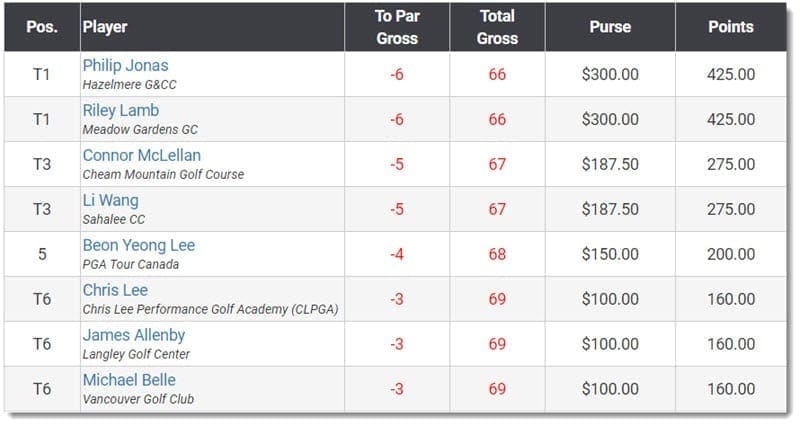Click the Points column header
The image size is (800, 426).
coord(731,27)
